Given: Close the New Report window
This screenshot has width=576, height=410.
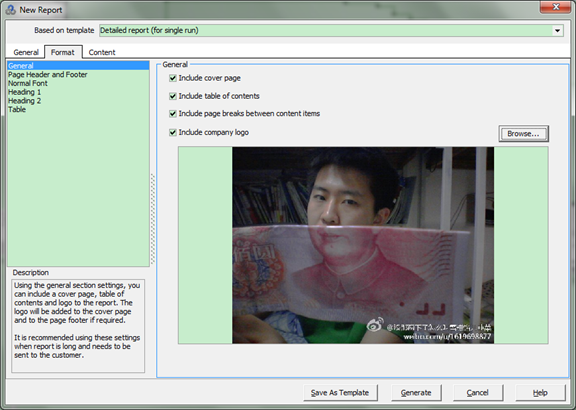Looking at the screenshot, I should [x=556, y=7].
